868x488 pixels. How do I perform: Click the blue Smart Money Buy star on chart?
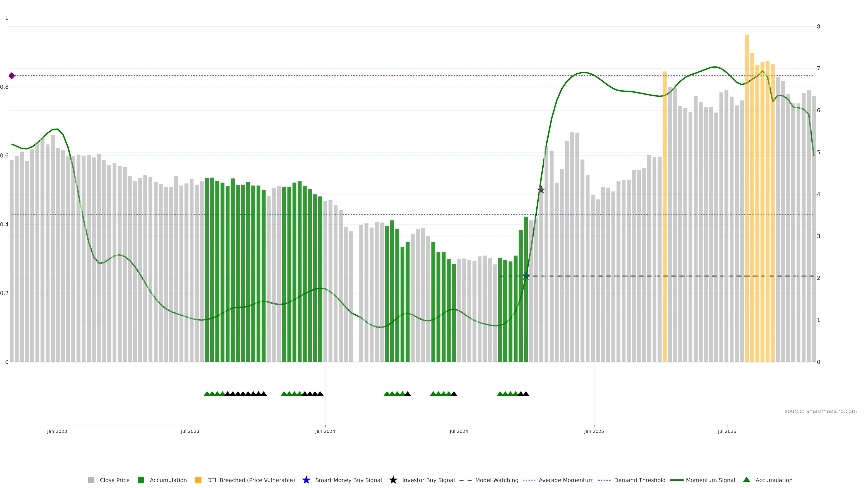[x=526, y=276]
